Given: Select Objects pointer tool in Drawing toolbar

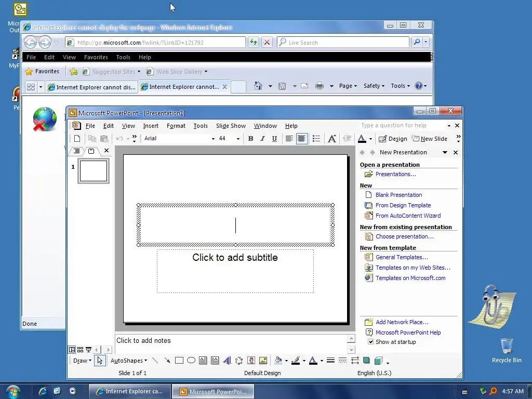Looking at the screenshot, I should 100,361.
